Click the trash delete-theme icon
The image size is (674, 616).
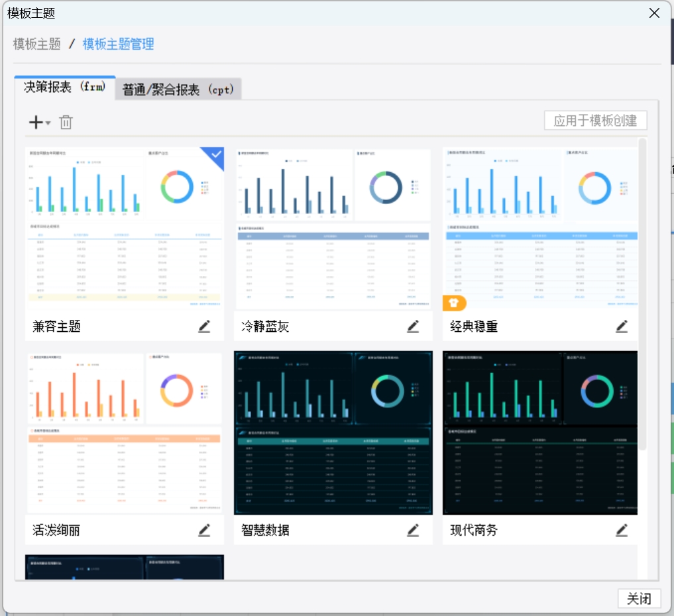[x=66, y=123]
